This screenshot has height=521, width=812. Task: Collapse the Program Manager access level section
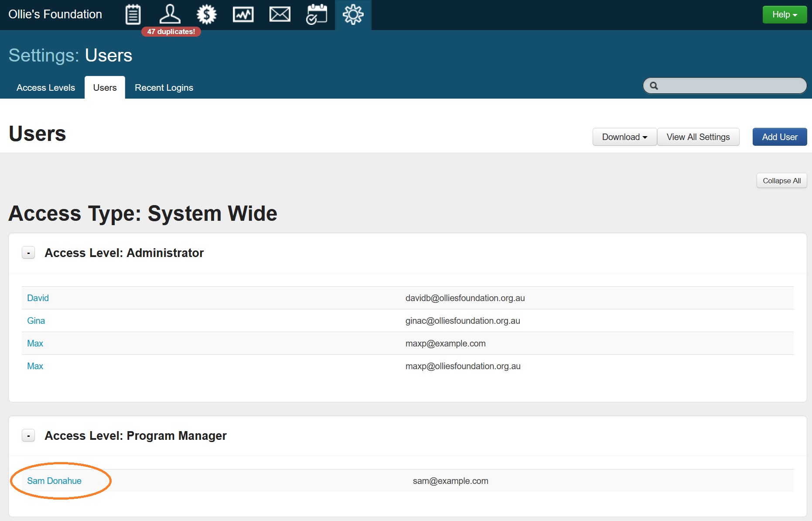pyautogui.click(x=28, y=436)
